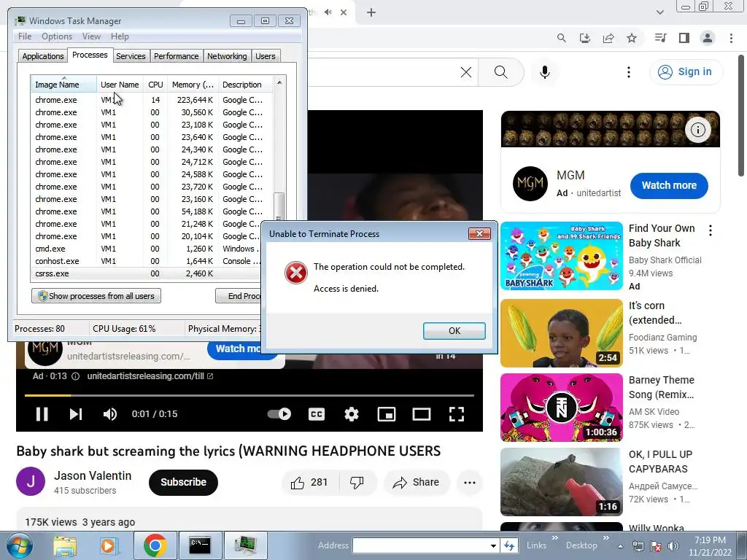
Task: Switch to the Networking tab
Action: 227,56
